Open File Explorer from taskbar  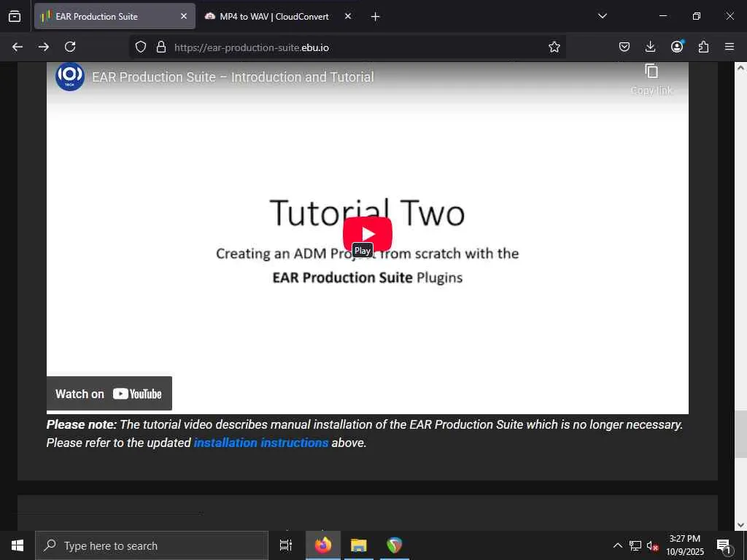click(359, 545)
